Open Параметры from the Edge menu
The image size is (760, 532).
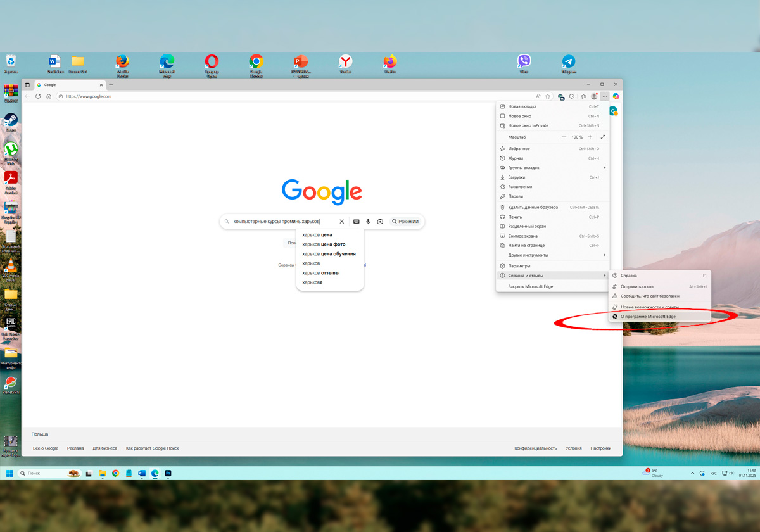point(519,266)
